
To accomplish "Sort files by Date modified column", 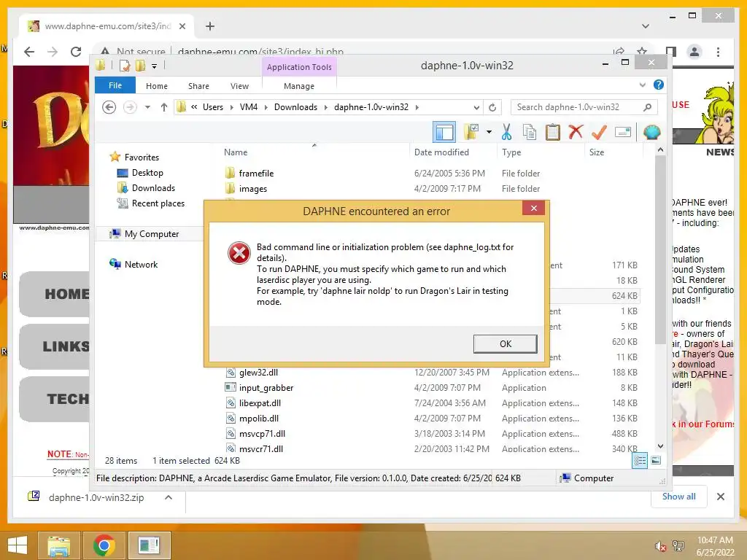I will (x=441, y=152).
